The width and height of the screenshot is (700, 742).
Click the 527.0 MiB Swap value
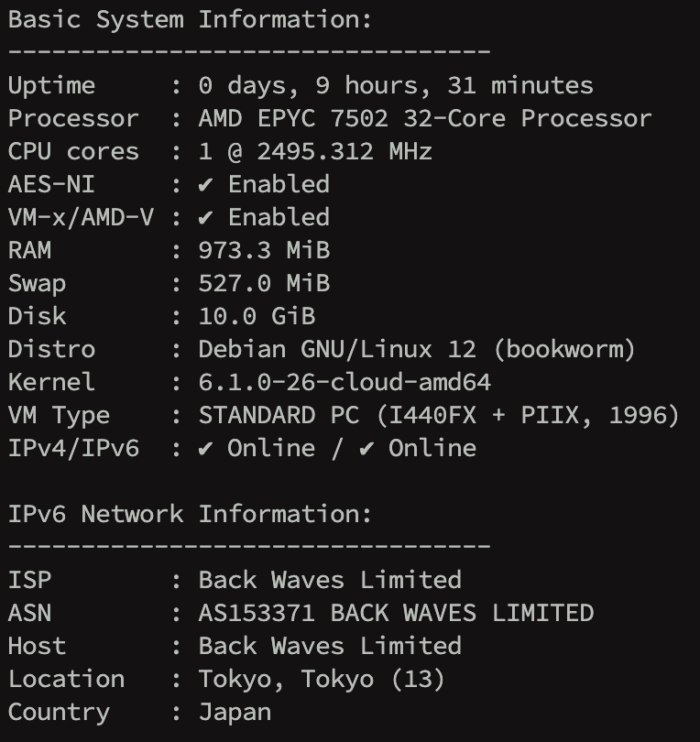264,284
